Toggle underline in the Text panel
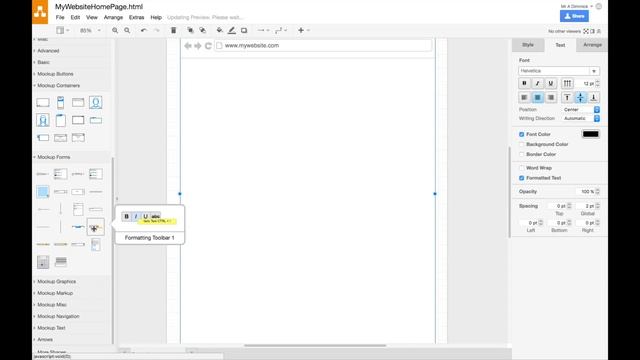The height and width of the screenshot is (360, 640). (x=551, y=83)
